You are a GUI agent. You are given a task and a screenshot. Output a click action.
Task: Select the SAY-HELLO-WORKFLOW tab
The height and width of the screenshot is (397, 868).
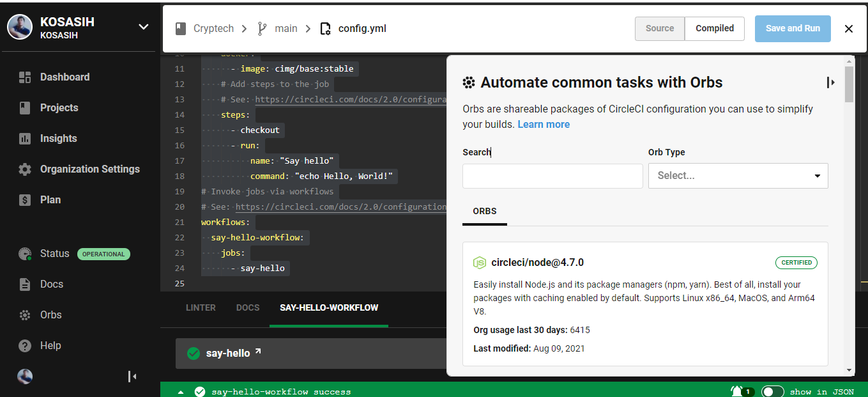(329, 307)
